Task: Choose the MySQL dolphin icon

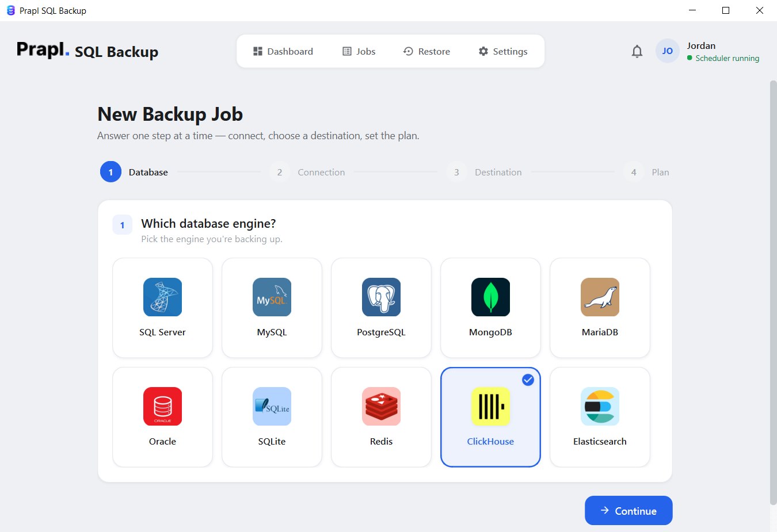Action: pos(272,297)
